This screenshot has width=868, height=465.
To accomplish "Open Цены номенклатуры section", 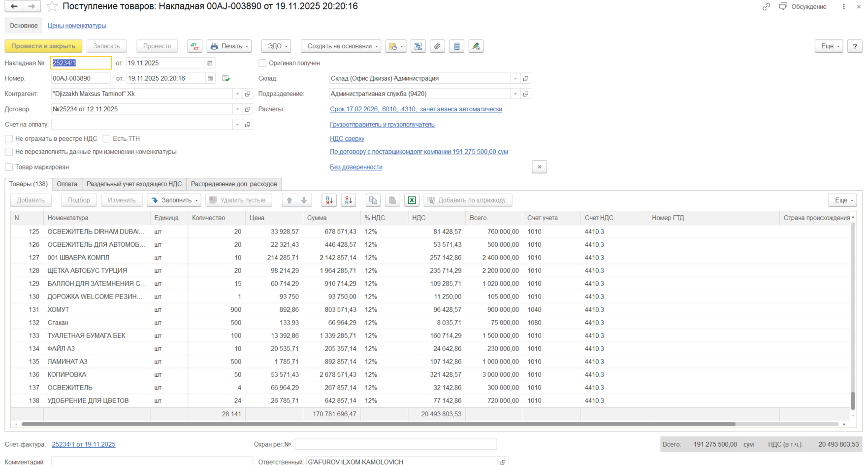I will click(77, 26).
